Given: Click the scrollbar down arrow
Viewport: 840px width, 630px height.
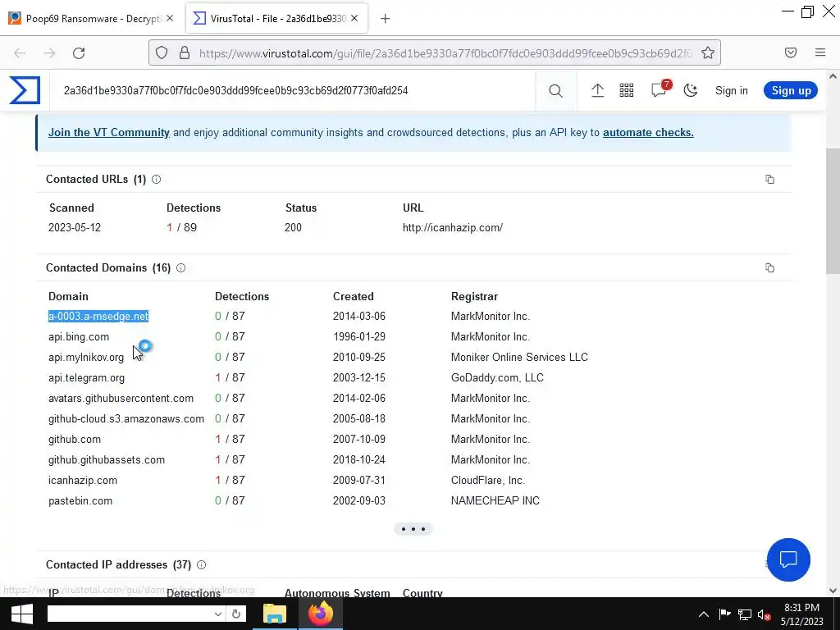Looking at the screenshot, I should point(833,591).
